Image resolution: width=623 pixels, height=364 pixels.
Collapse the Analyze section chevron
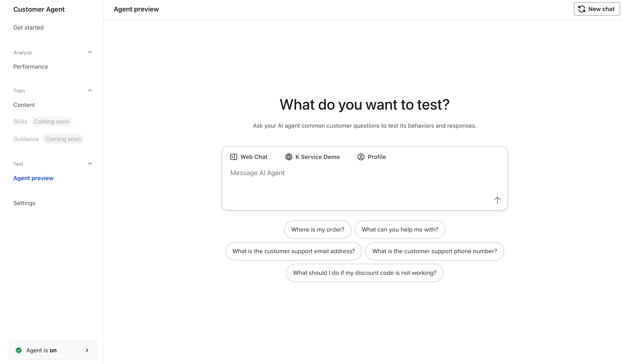click(90, 52)
